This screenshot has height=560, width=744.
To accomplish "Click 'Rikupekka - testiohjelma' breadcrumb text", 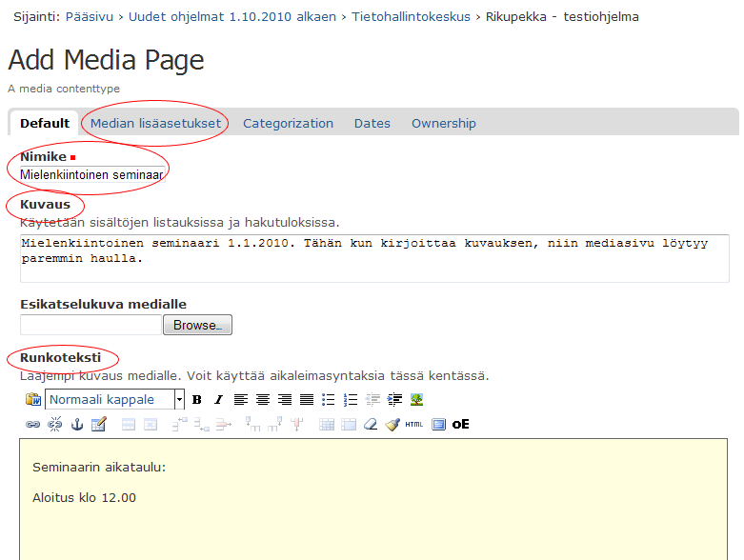I will 562,16.
